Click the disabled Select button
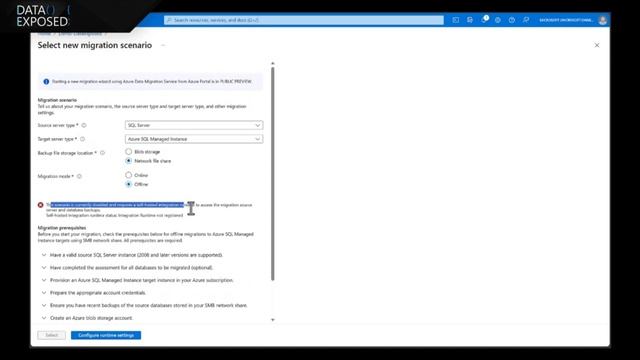 pyautogui.click(x=51, y=335)
